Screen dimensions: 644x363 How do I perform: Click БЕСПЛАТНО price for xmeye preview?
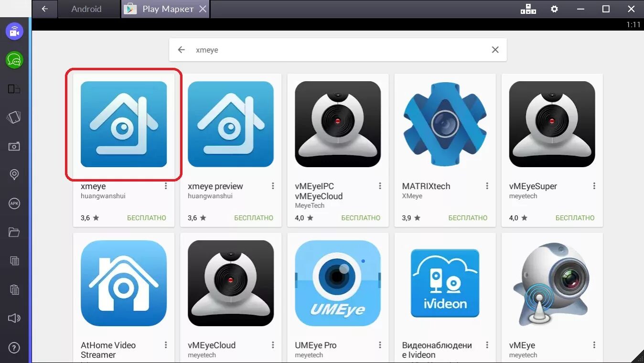(x=254, y=218)
